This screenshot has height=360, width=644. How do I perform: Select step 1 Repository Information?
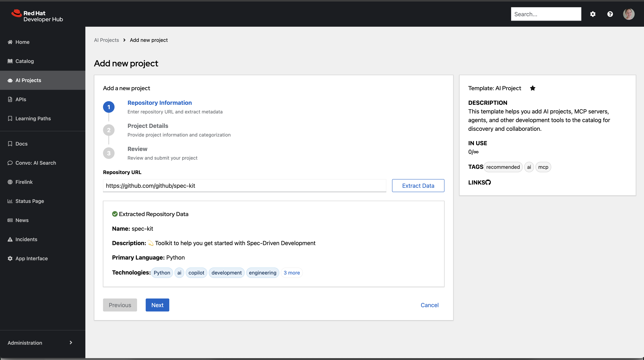point(160,103)
